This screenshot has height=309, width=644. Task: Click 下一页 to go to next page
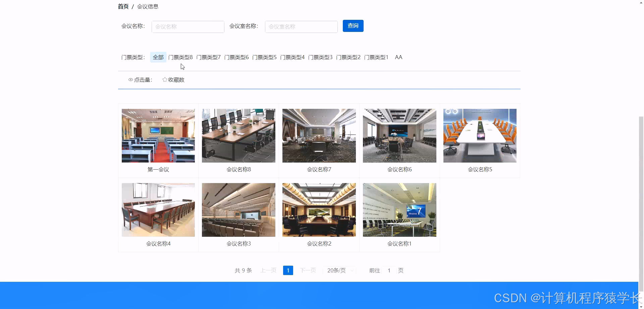[308, 270]
